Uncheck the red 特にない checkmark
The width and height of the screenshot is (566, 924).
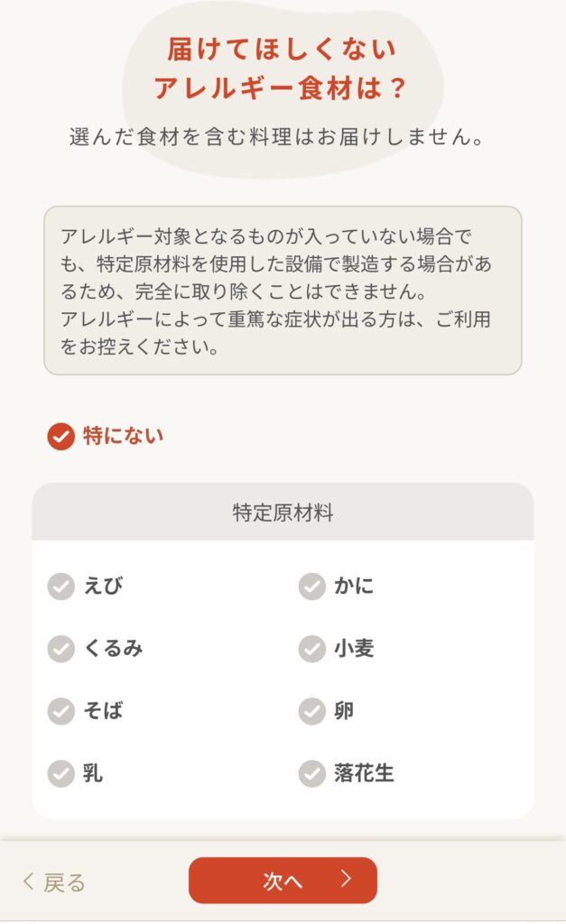(60, 437)
